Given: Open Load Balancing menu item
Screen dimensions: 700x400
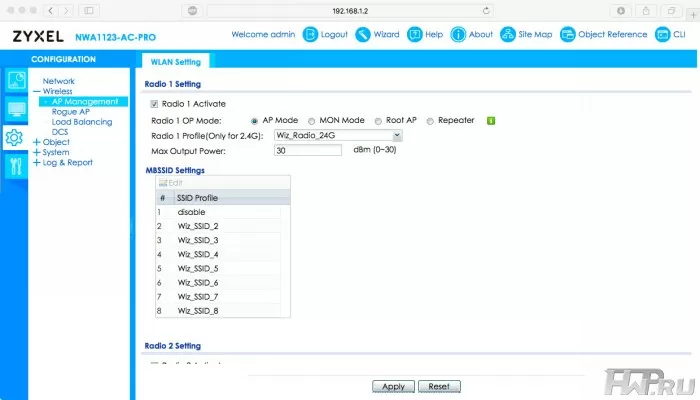Looking at the screenshot, I should (82, 122).
